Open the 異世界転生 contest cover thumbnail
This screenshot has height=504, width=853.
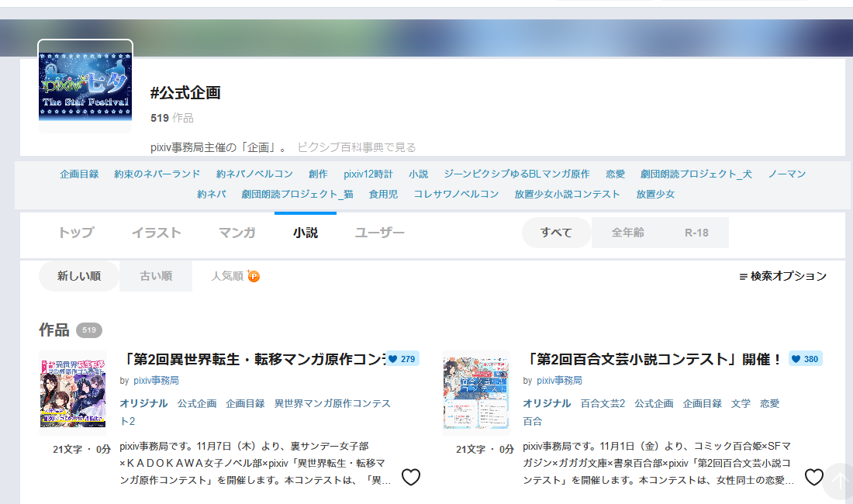pyautogui.click(x=74, y=393)
